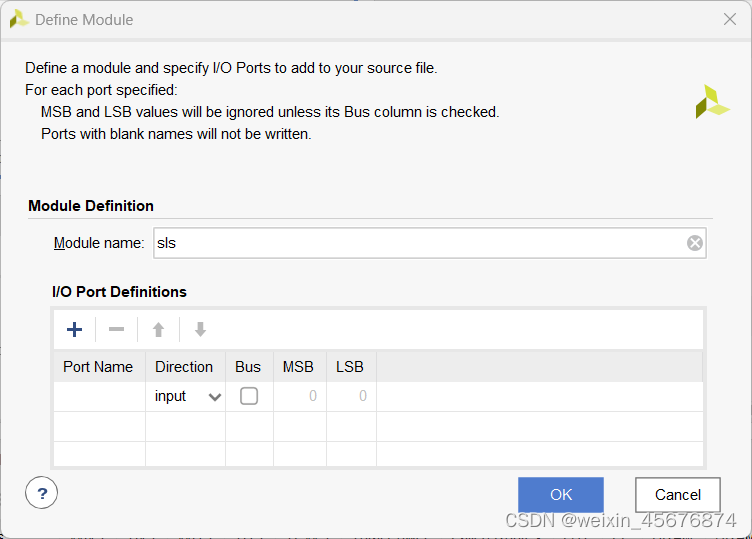Click the Port Name column header

point(99,367)
